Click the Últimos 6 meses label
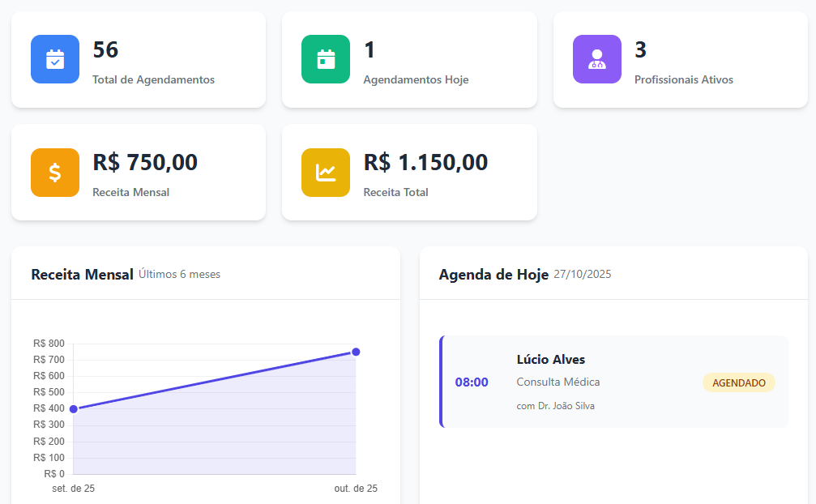 point(180,275)
